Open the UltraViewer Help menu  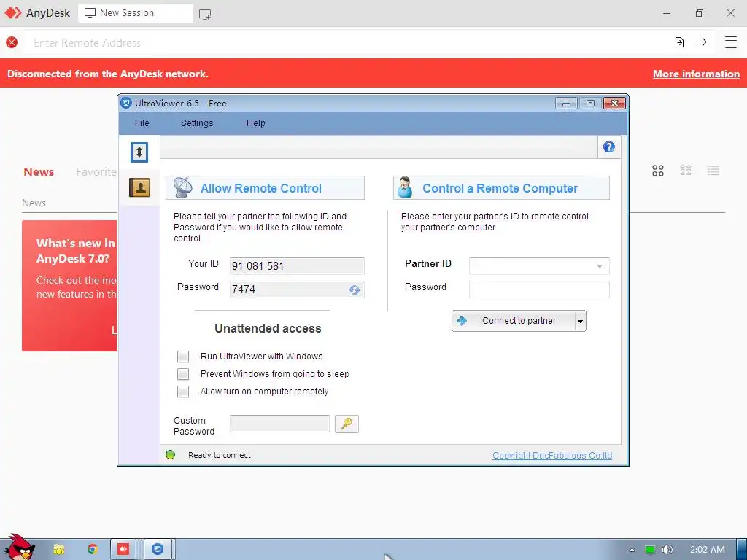tap(256, 122)
